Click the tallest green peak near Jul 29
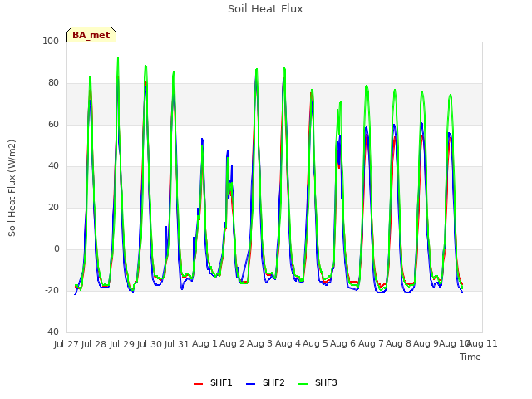This screenshot has width=532, height=399. 118,57
